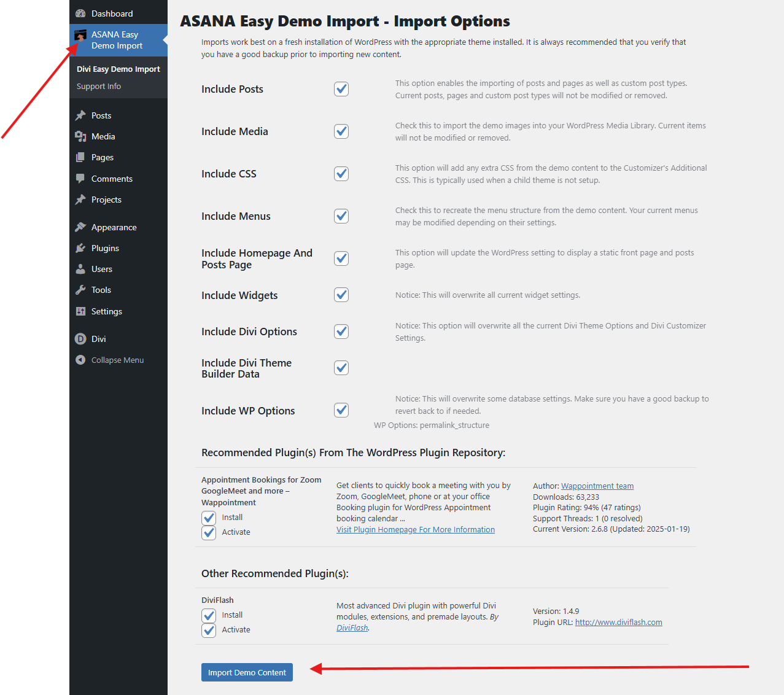784x695 pixels.
Task: Click the ASANA Easy Demo Import thumbnail icon
Action: (80, 35)
